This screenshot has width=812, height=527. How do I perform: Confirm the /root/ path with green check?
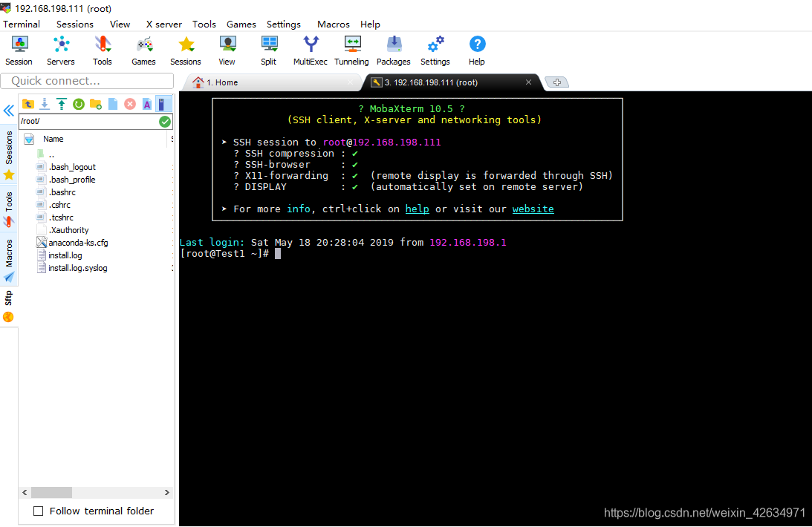[165, 122]
